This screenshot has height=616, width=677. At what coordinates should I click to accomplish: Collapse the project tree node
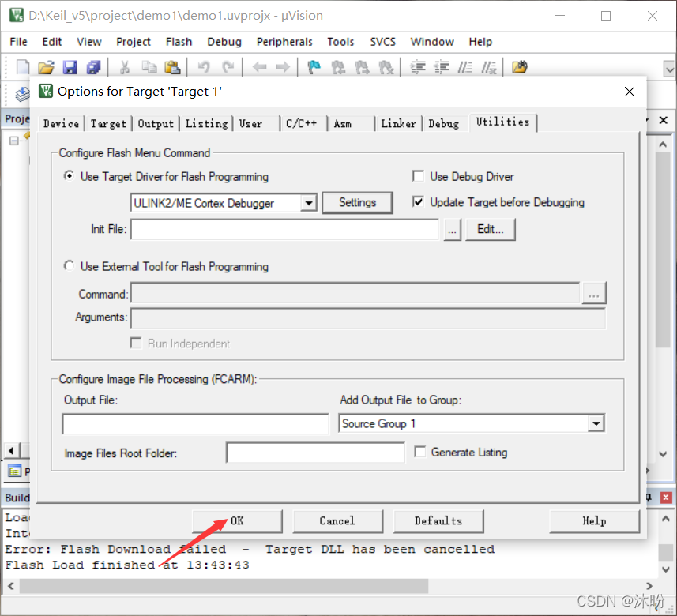[x=13, y=141]
